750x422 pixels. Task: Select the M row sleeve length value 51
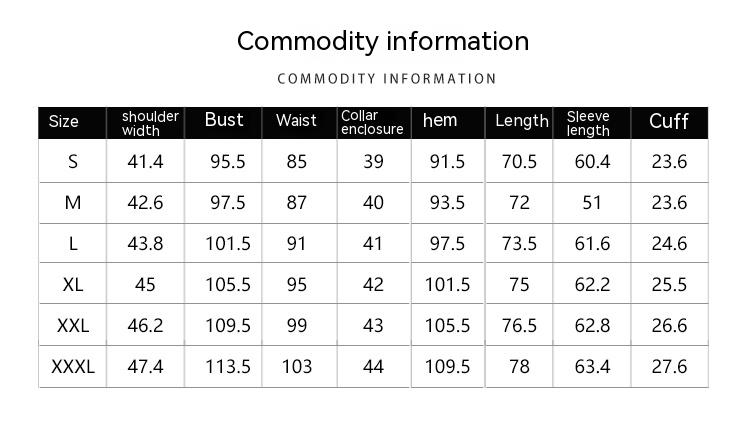(x=592, y=203)
